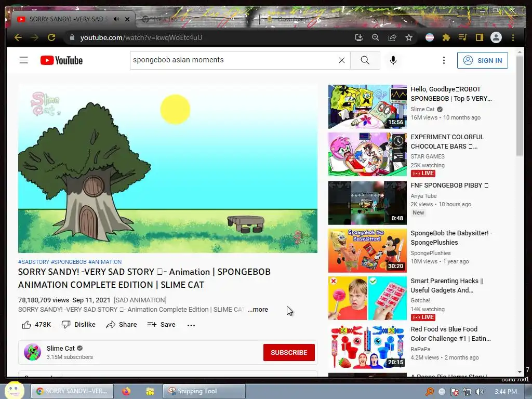Screen dimensions: 532x399
Task: Reload the page with the refresh icon
Action: pos(51,37)
